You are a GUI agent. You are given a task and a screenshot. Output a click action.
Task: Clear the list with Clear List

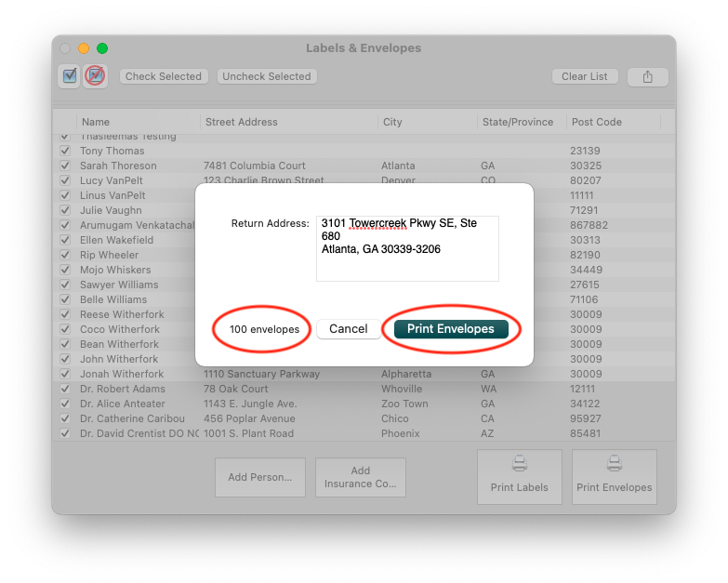(585, 76)
